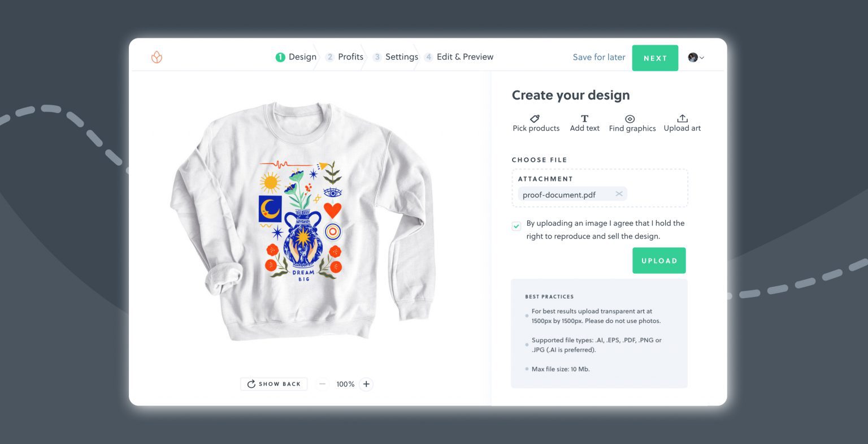Click the Save for later link
This screenshot has height=444, width=868.
pos(598,57)
